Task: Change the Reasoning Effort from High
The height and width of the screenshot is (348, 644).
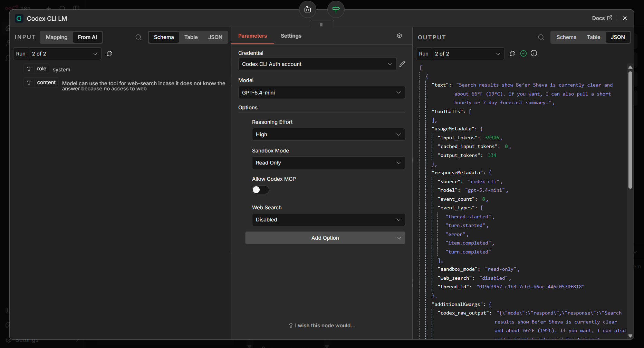Action: [x=328, y=134]
